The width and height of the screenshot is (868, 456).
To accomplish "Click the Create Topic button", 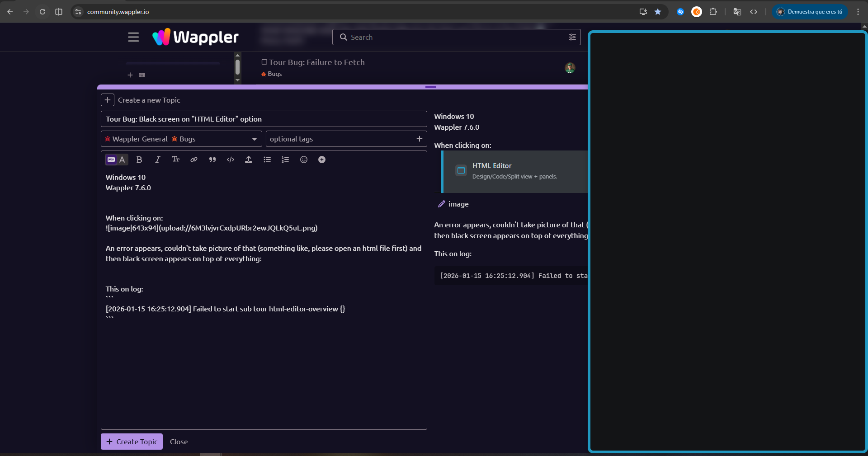I will coord(132,442).
